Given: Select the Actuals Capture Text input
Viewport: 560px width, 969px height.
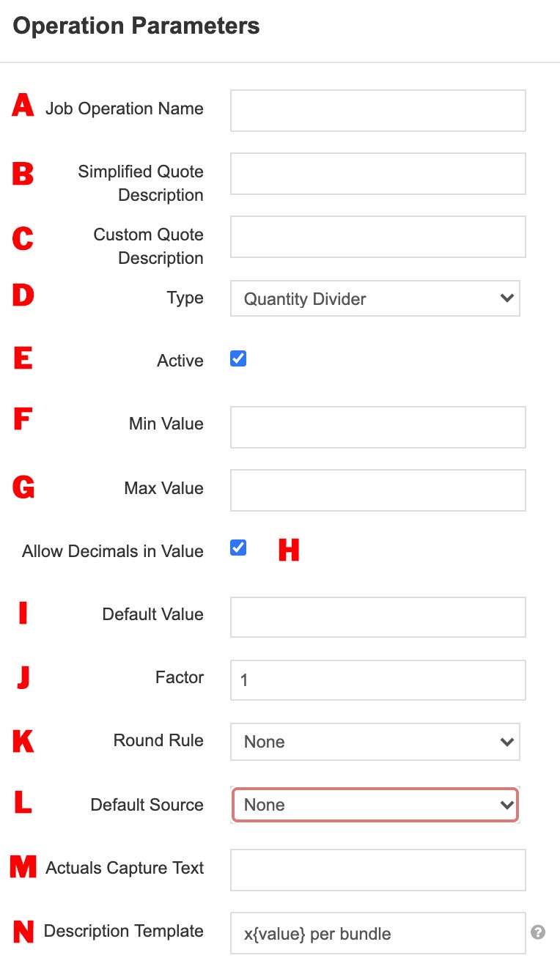Looking at the screenshot, I should (377, 869).
